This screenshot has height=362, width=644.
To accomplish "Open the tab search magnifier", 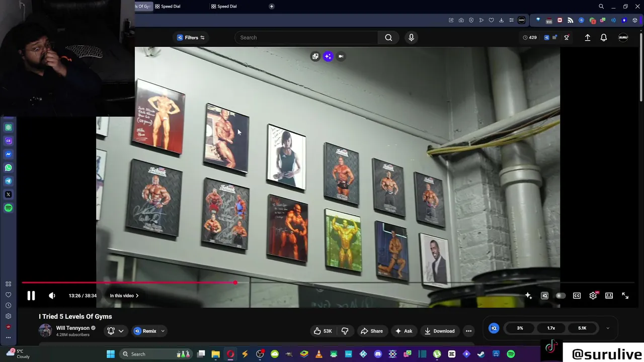I will 601,7.
